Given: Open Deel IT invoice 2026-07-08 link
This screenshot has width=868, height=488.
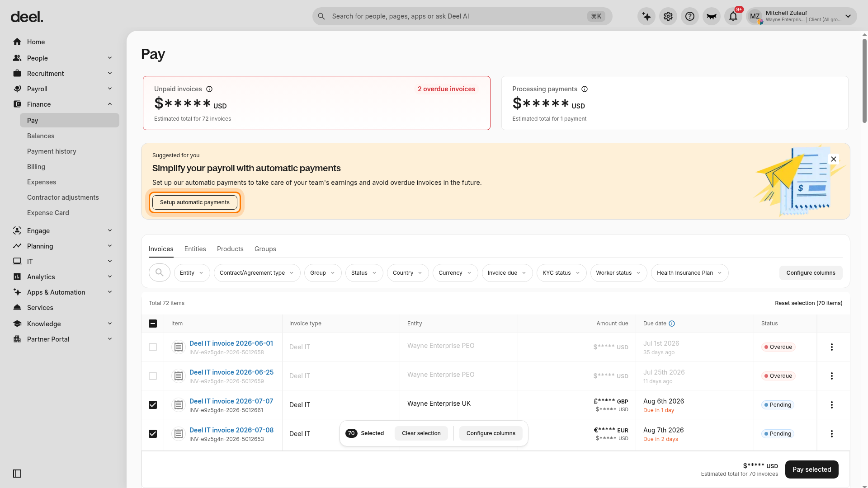Looking at the screenshot, I should click(231, 430).
